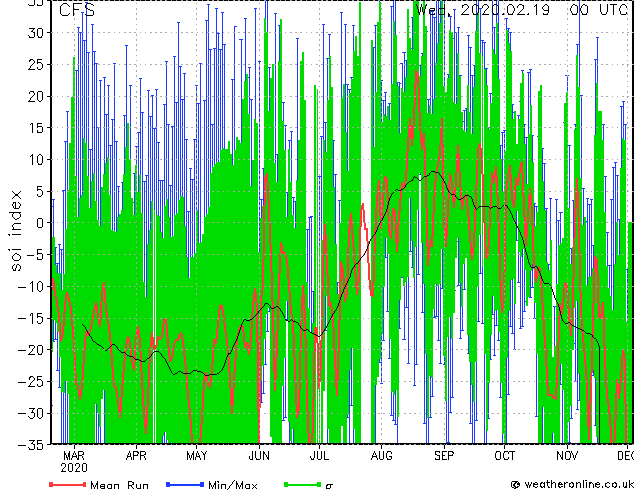The height and width of the screenshot is (490, 634).
Task: Click the JUL month label
Action: [319, 456]
